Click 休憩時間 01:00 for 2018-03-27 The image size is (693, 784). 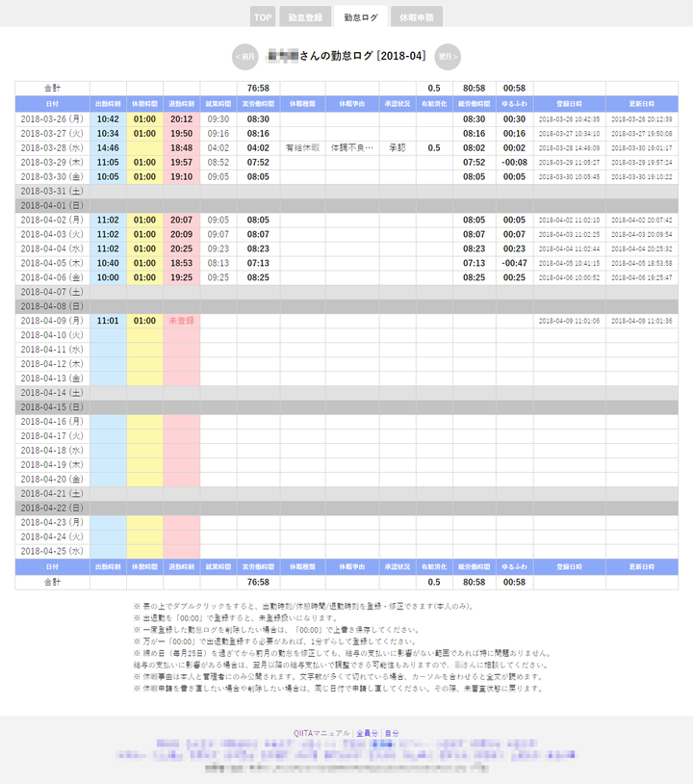tap(145, 134)
